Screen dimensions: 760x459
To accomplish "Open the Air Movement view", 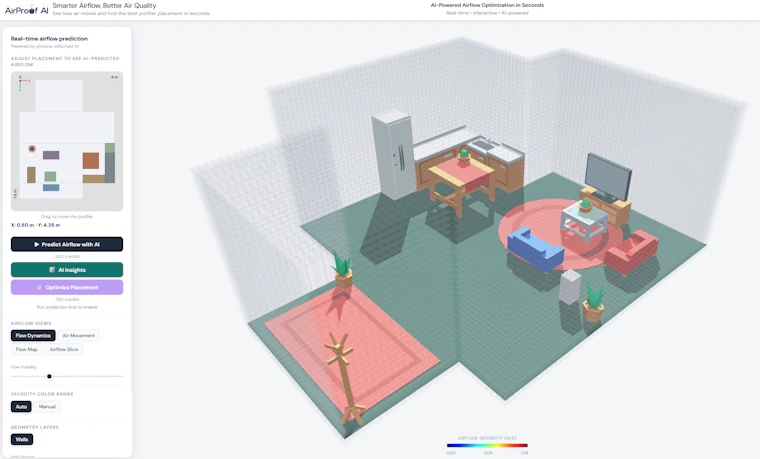I will click(79, 335).
